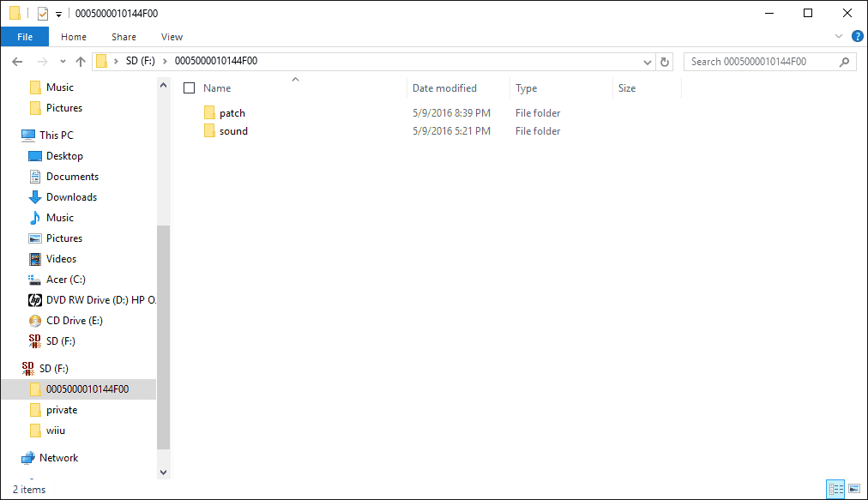868x500 pixels.
Task: Click SD (F:) in the address path
Action: 140,61
